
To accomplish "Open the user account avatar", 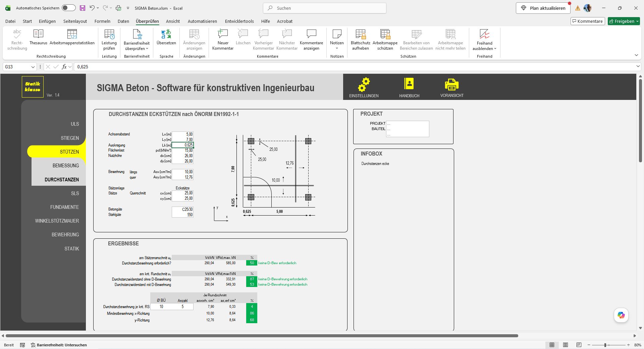I will [x=587, y=8].
